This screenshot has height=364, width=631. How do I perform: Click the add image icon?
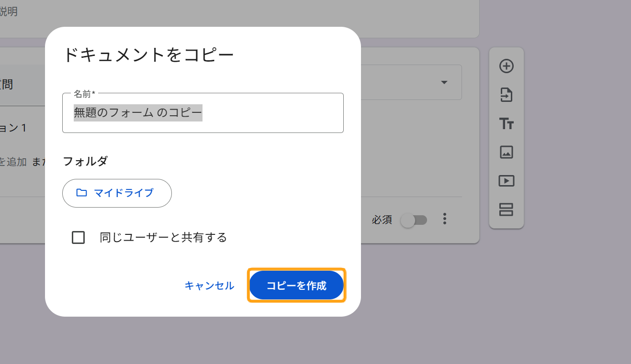pos(506,152)
